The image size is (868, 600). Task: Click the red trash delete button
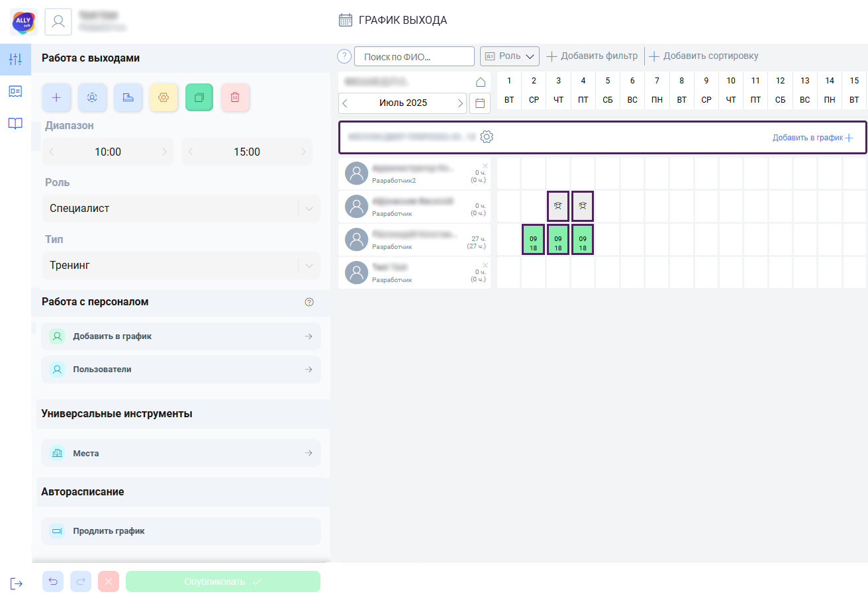tap(235, 97)
